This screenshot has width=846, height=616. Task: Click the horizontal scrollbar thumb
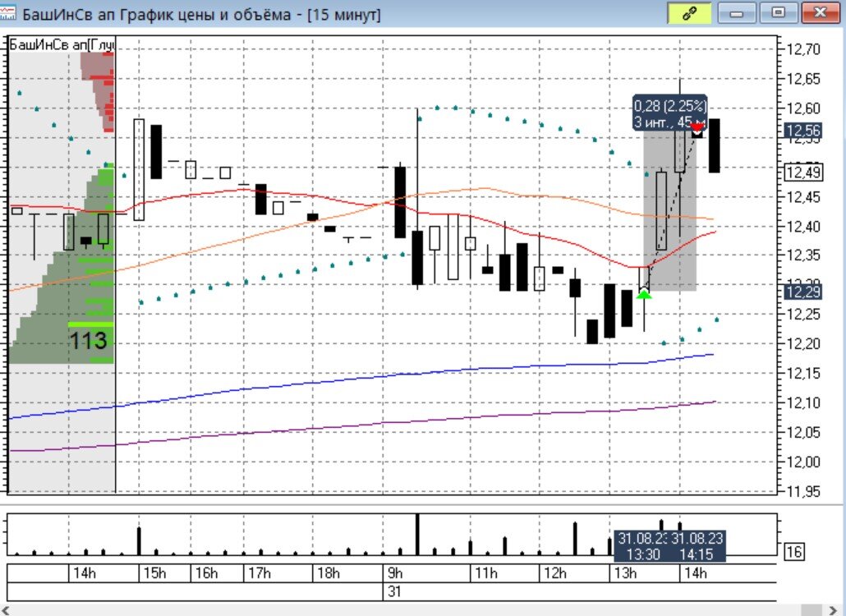tap(811, 610)
